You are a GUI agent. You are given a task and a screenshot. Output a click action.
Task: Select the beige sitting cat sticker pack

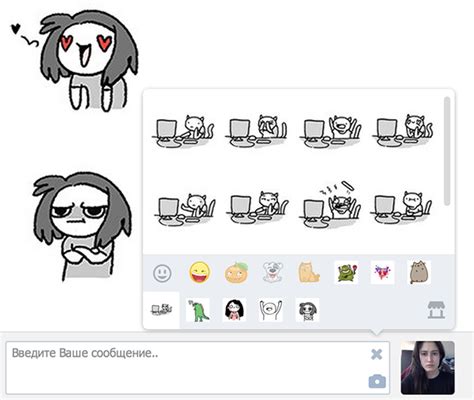click(309, 273)
